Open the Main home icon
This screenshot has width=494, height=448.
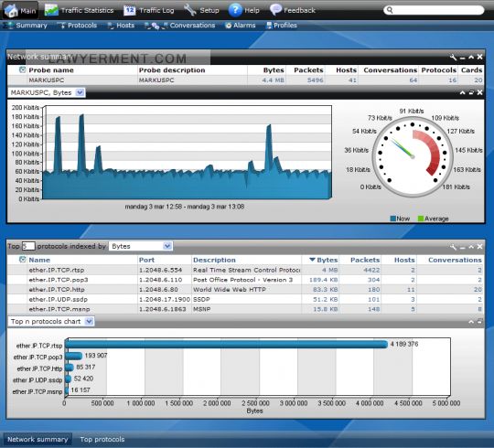click(11, 10)
